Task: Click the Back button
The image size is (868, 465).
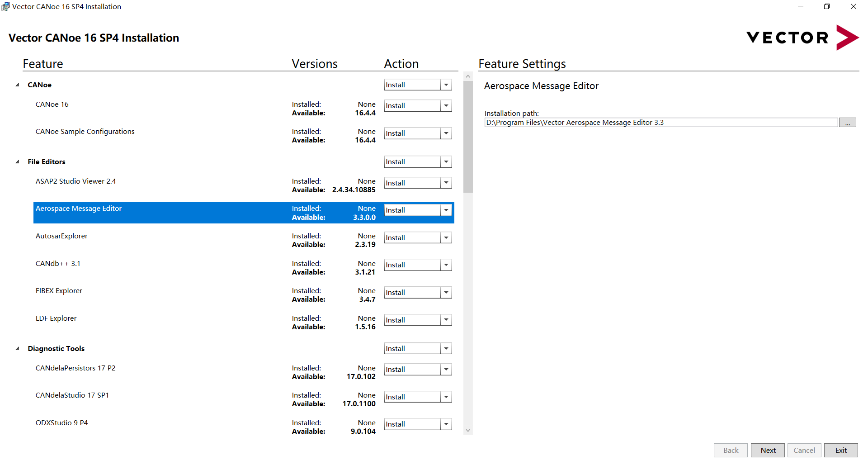Action: [x=731, y=451]
